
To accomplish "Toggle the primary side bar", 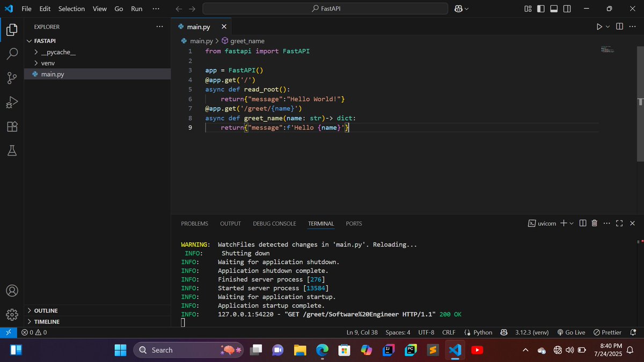I will pyautogui.click(x=541, y=9).
